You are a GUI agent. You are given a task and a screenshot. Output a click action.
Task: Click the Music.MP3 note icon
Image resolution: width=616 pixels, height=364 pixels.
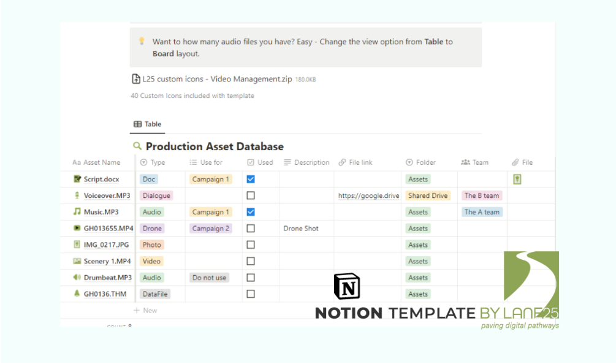coord(77,211)
